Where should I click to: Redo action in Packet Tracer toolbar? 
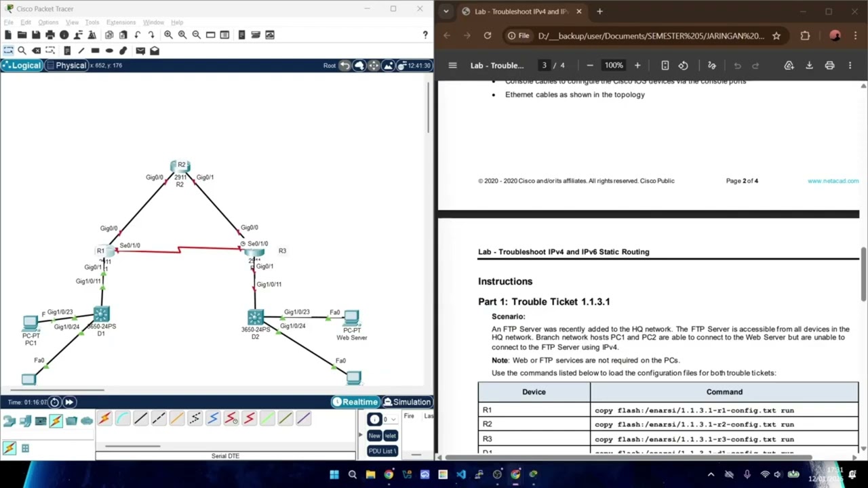pyautogui.click(x=152, y=35)
